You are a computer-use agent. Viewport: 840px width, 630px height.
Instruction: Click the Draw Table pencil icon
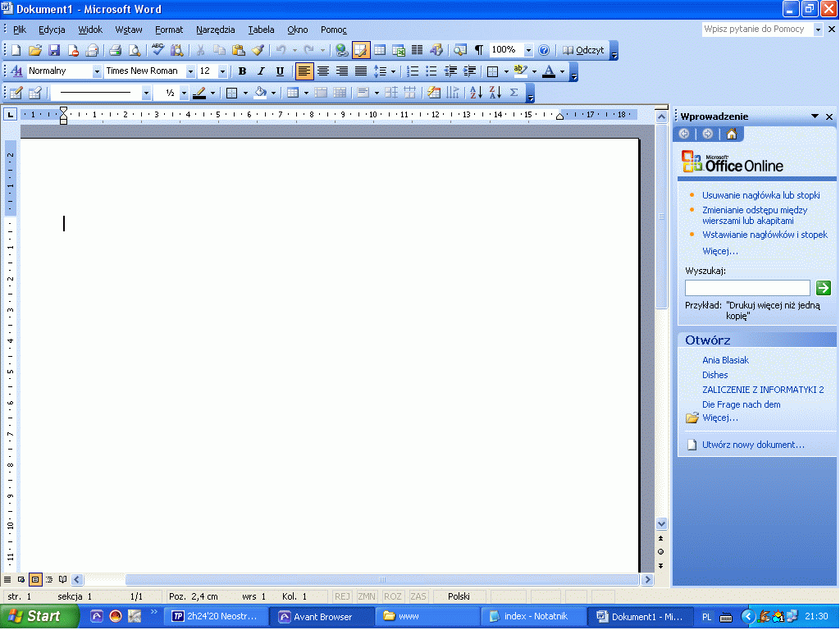click(x=16, y=93)
